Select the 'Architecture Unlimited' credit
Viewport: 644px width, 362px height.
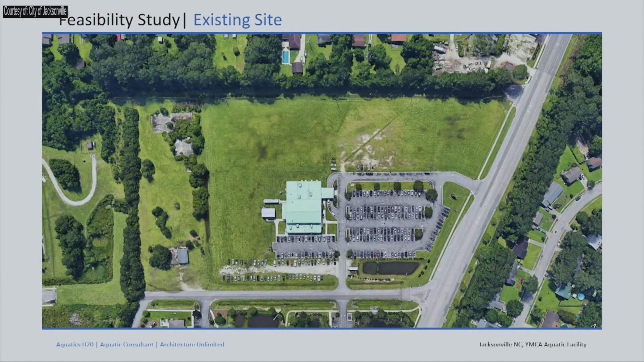coord(192,344)
